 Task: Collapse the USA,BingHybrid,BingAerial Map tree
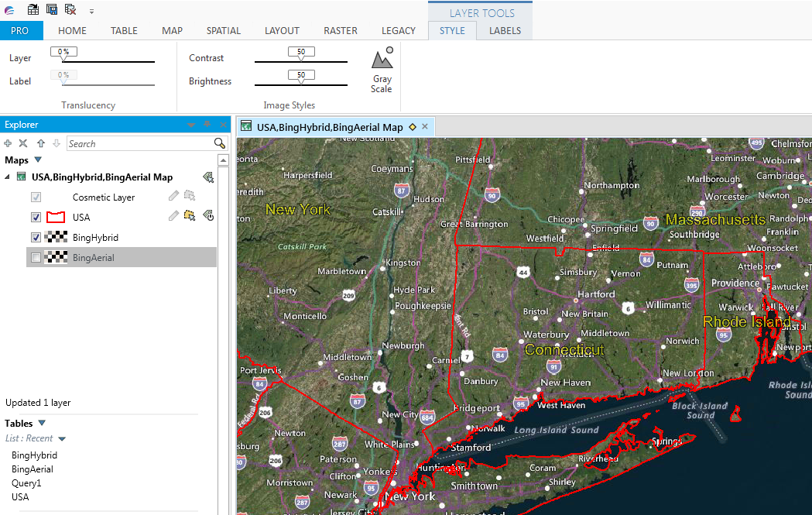coord(6,177)
